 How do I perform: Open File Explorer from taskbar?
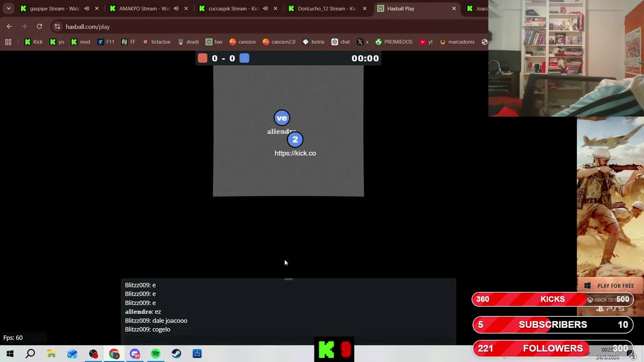(x=51, y=354)
